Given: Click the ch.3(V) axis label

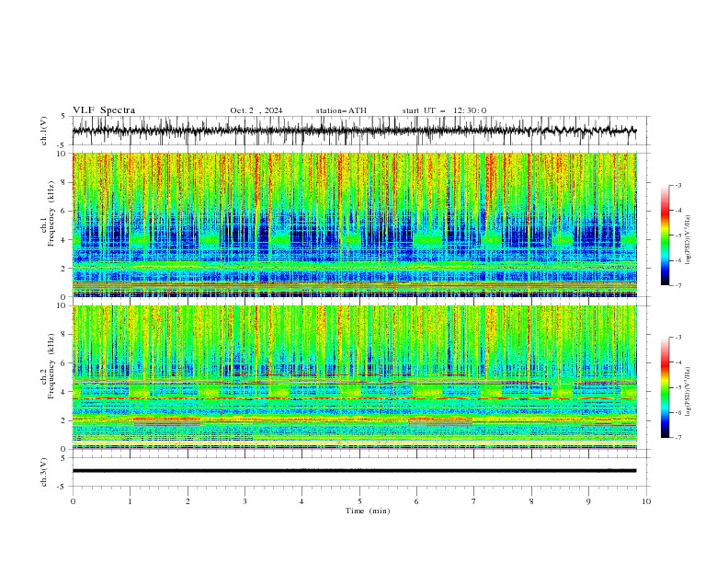Looking at the screenshot, I should click(x=43, y=472).
